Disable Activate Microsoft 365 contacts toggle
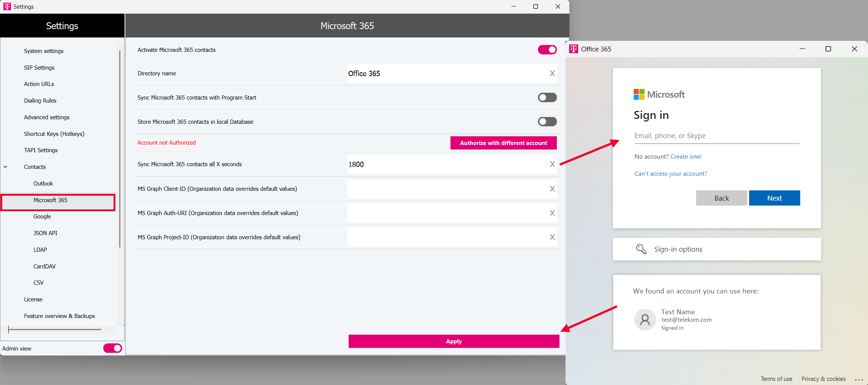Image resolution: width=868 pixels, height=385 pixels. pos(547,50)
